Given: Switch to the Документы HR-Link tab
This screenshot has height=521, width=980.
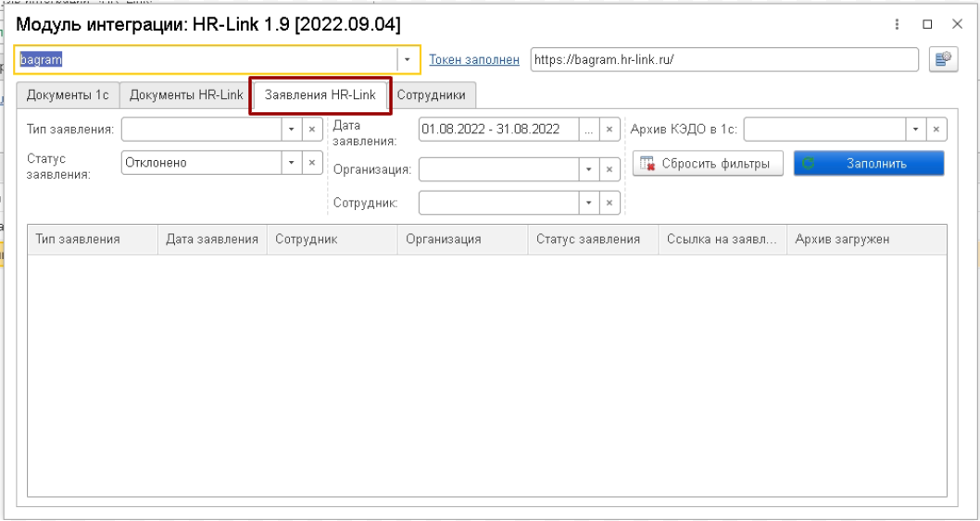Looking at the screenshot, I should [x=186, y=95].
